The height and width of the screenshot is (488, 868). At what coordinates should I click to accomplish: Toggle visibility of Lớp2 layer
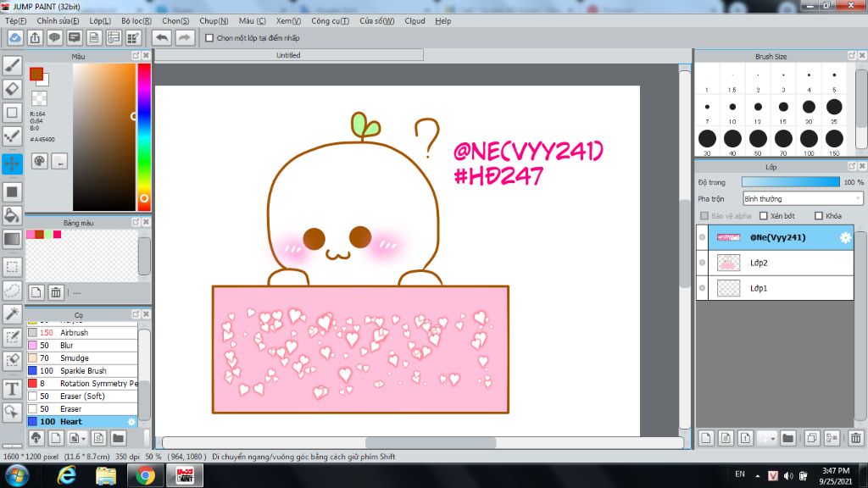[x=702, y=263]
